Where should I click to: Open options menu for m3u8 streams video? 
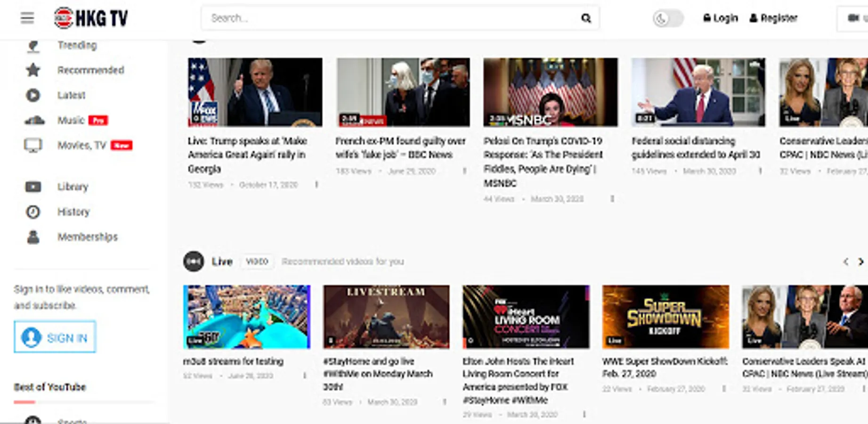coord(305,375)
